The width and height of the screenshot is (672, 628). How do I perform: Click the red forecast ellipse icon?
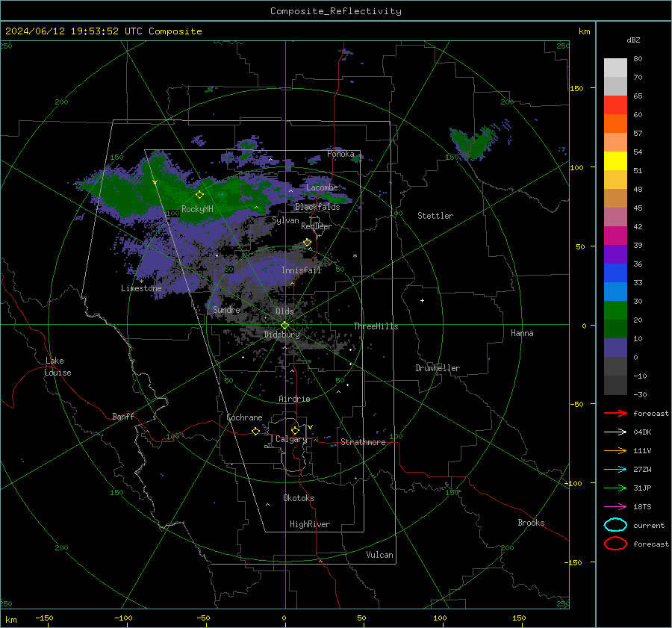615,544
